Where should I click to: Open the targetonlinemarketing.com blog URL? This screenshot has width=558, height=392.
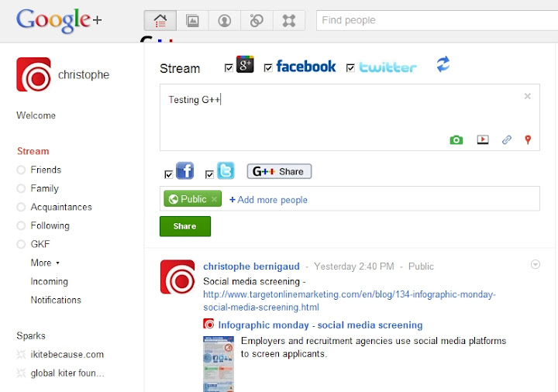pyautogui.click(x=350, y=301)
